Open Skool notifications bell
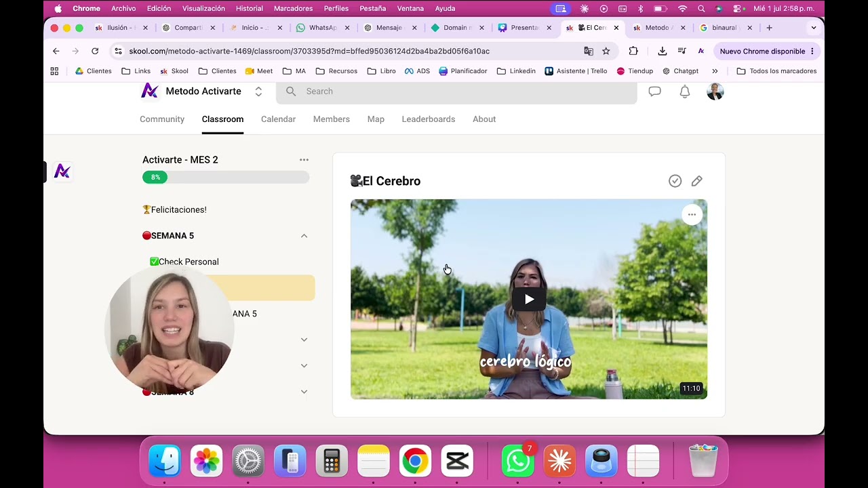 tap(685, 91)
